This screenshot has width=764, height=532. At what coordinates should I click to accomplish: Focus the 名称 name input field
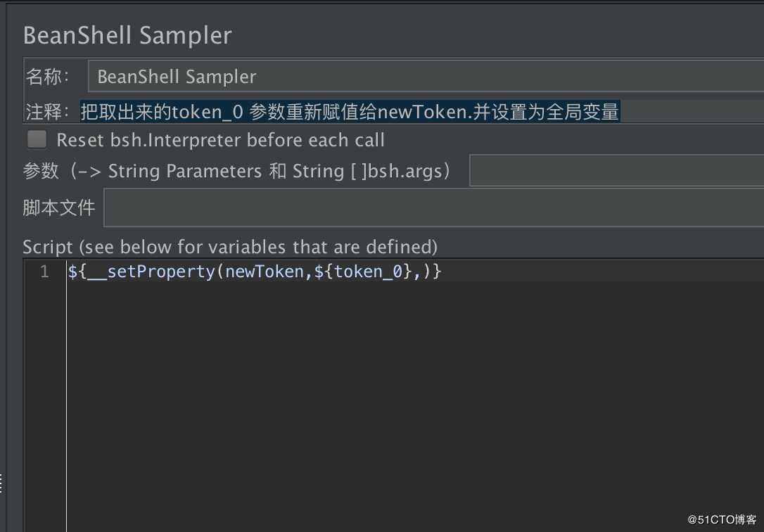tap(426, 76)
